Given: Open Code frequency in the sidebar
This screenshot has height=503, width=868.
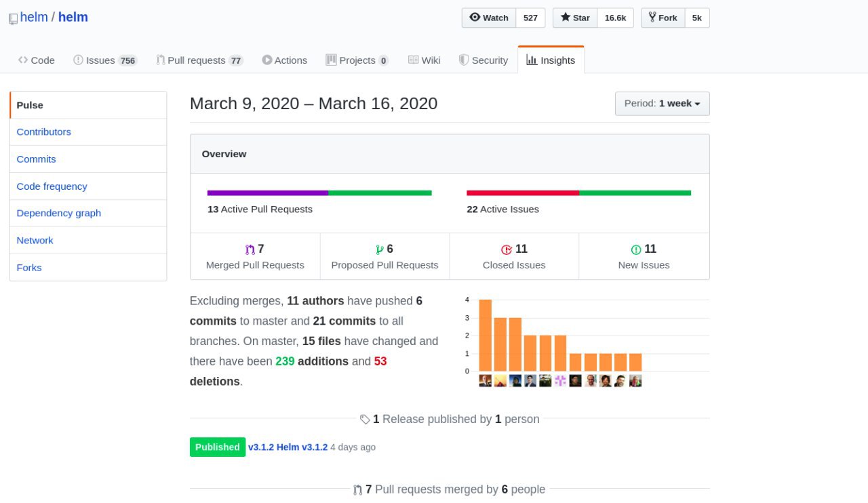Looking at the screenshot, I should 88,186.
